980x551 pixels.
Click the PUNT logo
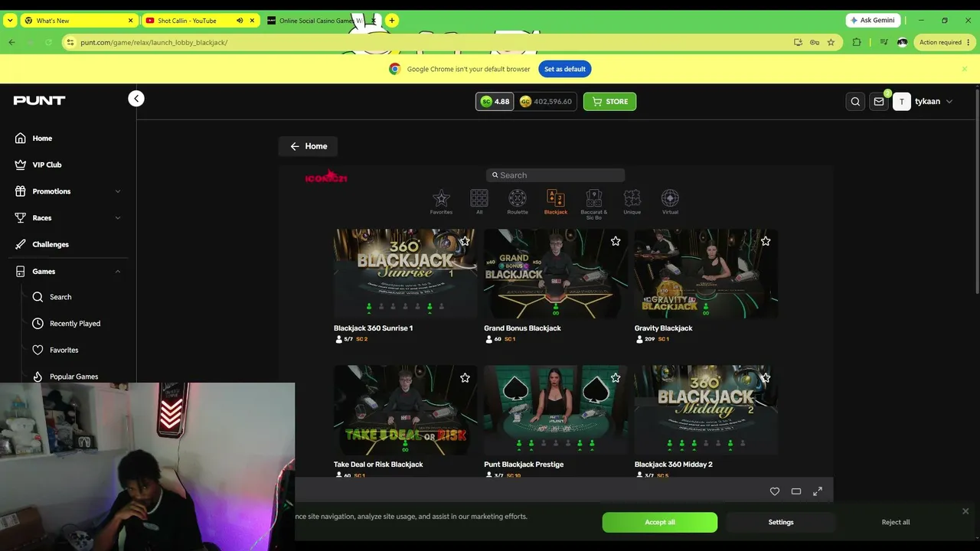click(x=39, y=100)
